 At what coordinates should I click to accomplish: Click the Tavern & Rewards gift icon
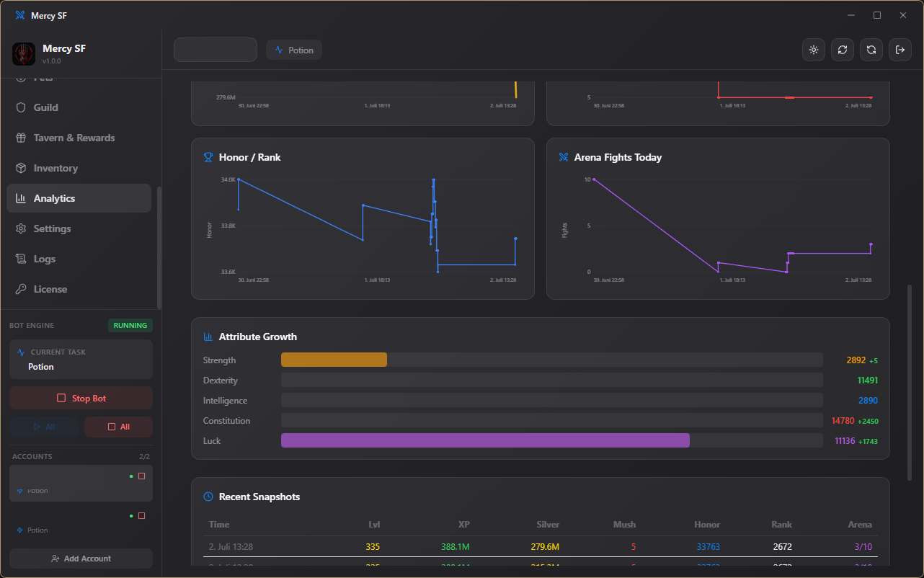tap(20, 138)
